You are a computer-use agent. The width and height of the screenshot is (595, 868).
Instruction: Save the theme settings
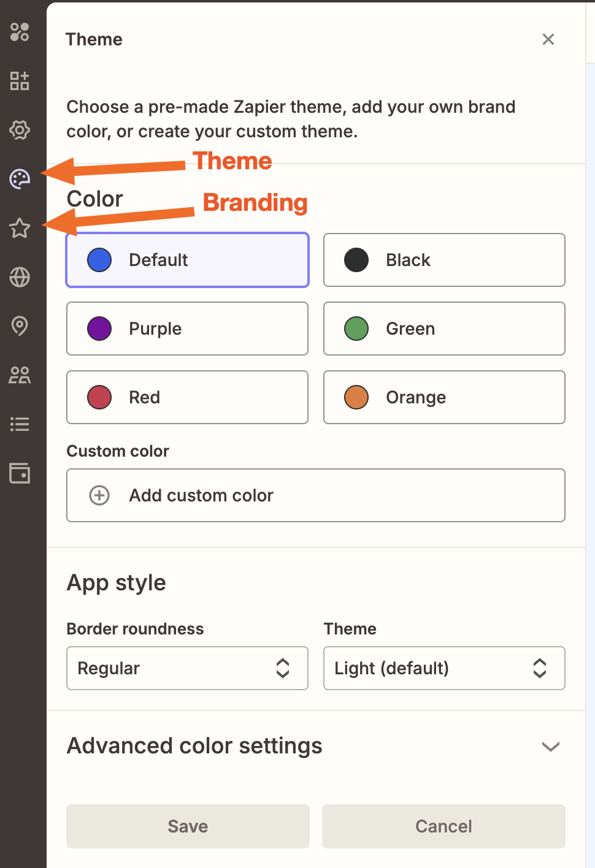187,826
